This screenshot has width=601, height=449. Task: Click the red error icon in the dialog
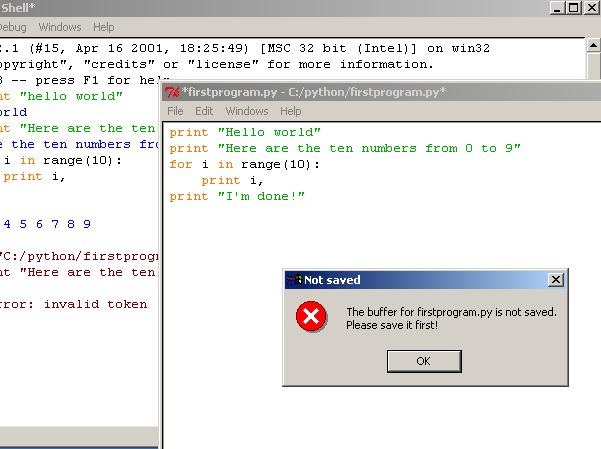(x=311, y=318)
